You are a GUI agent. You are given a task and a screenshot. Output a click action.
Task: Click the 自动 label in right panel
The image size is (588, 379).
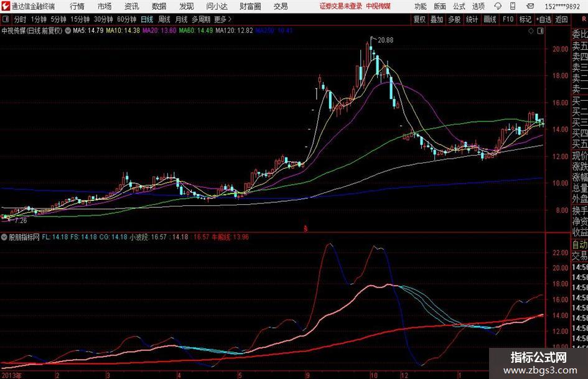[580, 245]
